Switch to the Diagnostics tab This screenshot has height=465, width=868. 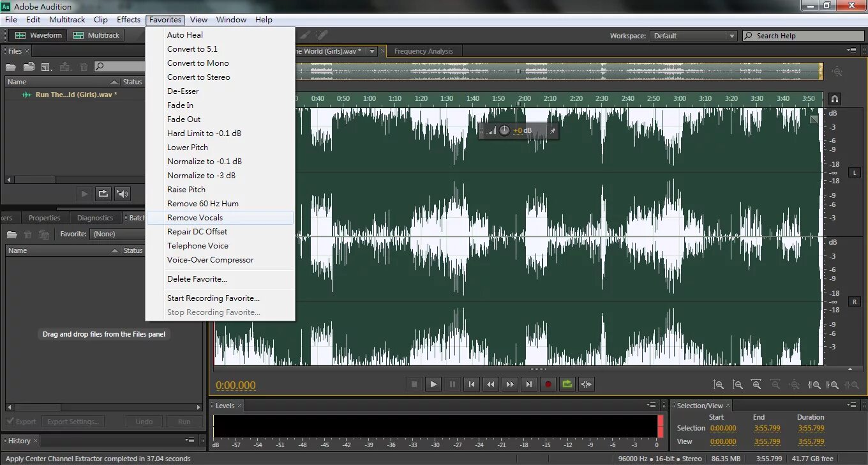(95, 218)
